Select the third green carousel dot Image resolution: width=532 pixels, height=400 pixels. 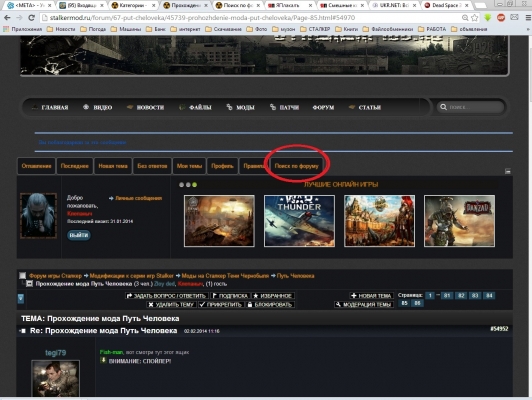pyautogui.click(x=194, y=185)
